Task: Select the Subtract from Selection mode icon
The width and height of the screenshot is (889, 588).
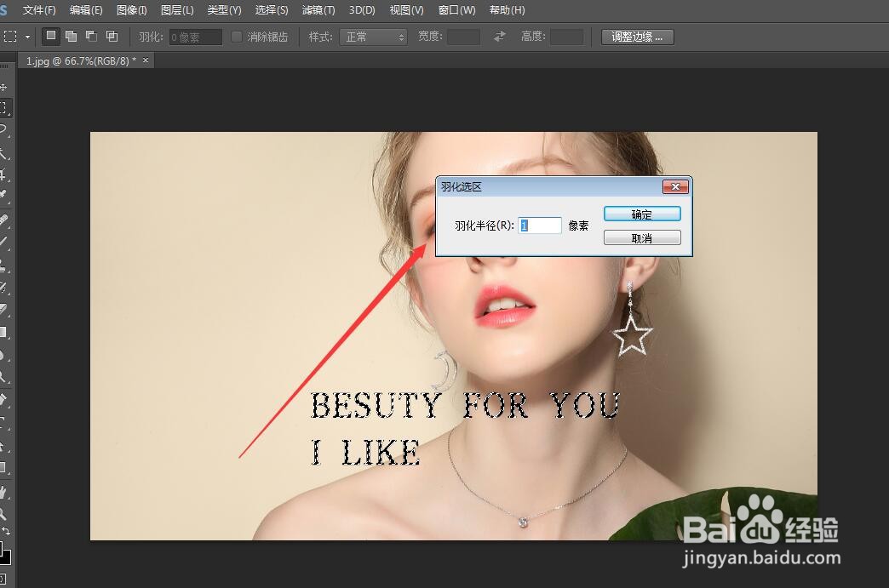Action: [91, 37]
